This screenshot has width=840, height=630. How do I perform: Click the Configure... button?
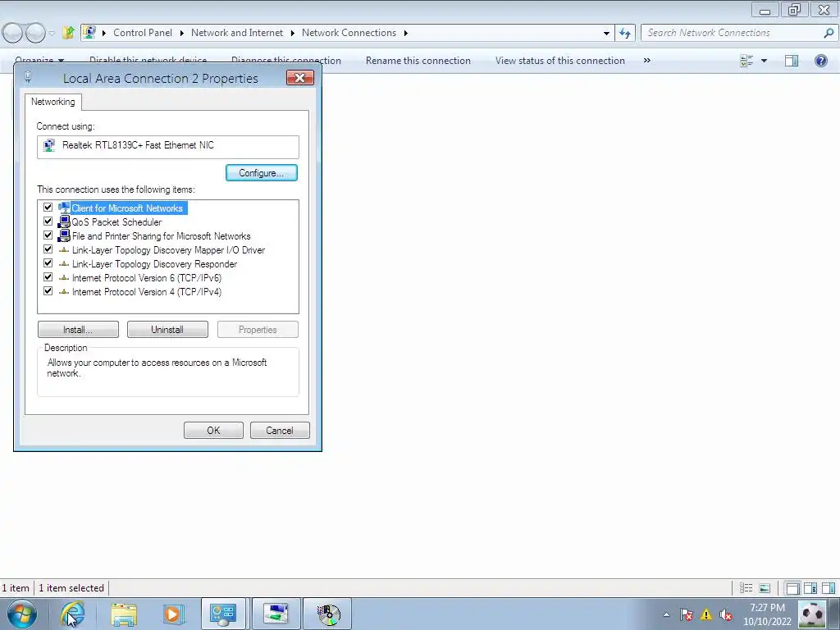[x=262, y=173]
